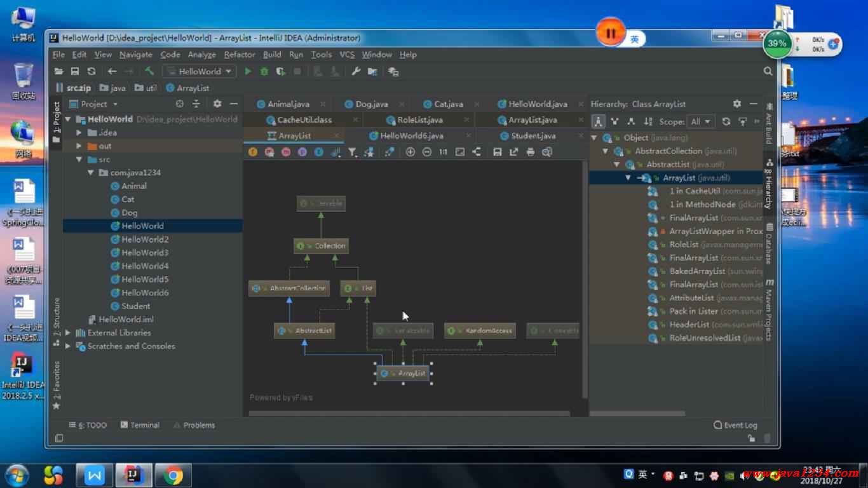Click the Synchronize icon in main toolbar
The width and height of the screenshot is (868, 488).
(x=91, y=71)
